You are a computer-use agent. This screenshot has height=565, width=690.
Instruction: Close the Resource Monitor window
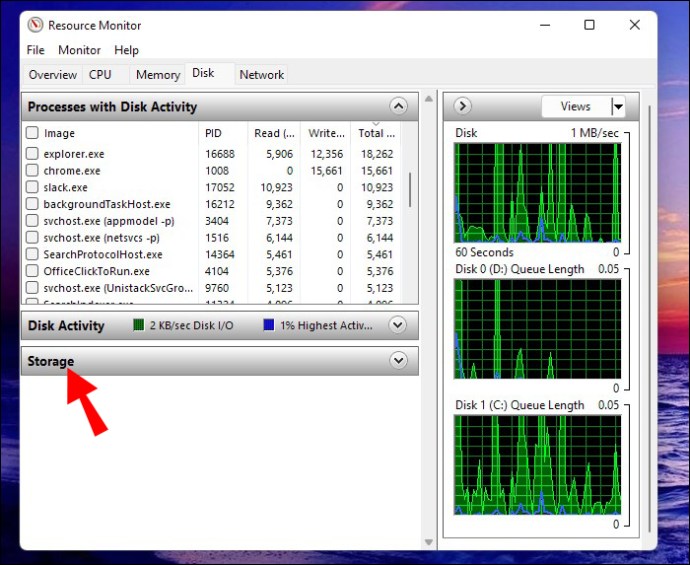point(634,25)
